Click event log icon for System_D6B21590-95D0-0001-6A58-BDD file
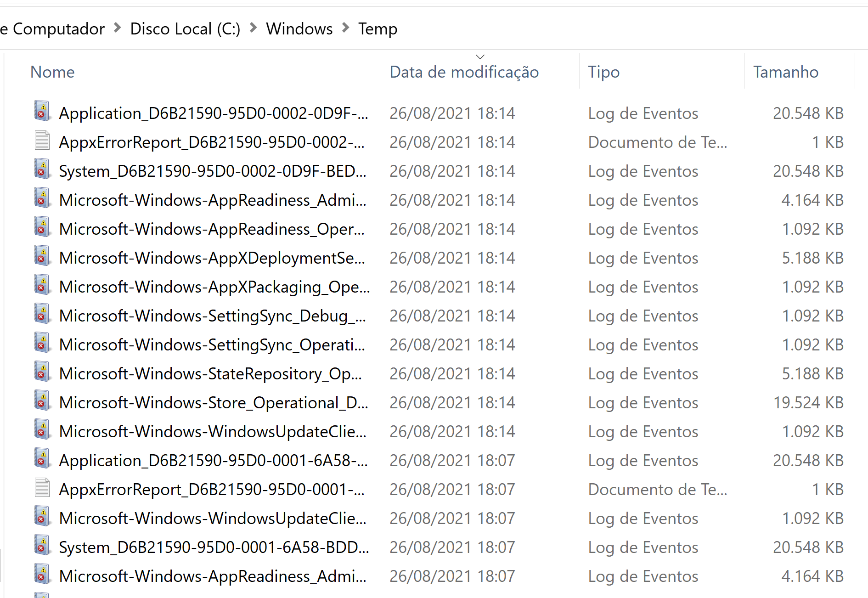The width and height of the screenshot is (868, 598). click(42, 545)
